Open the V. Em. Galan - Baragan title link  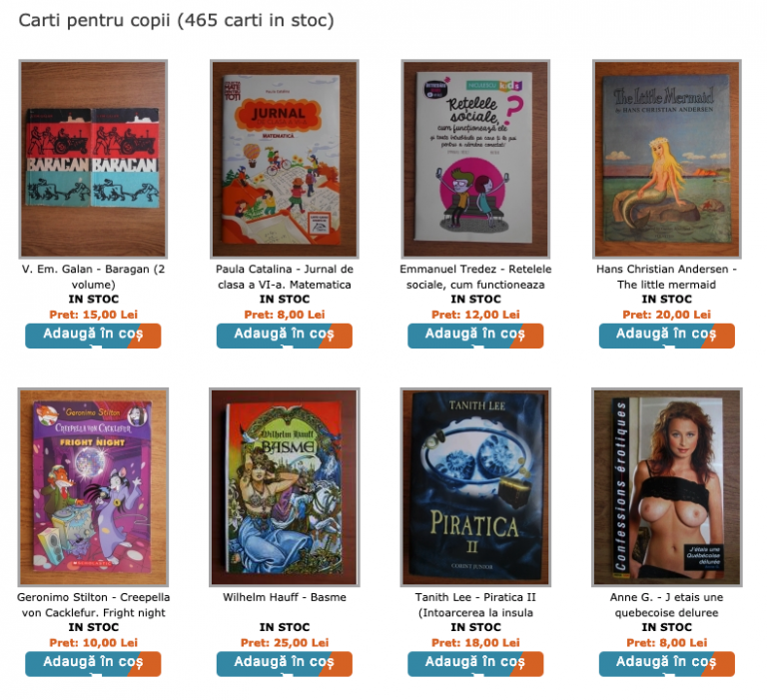93,277
